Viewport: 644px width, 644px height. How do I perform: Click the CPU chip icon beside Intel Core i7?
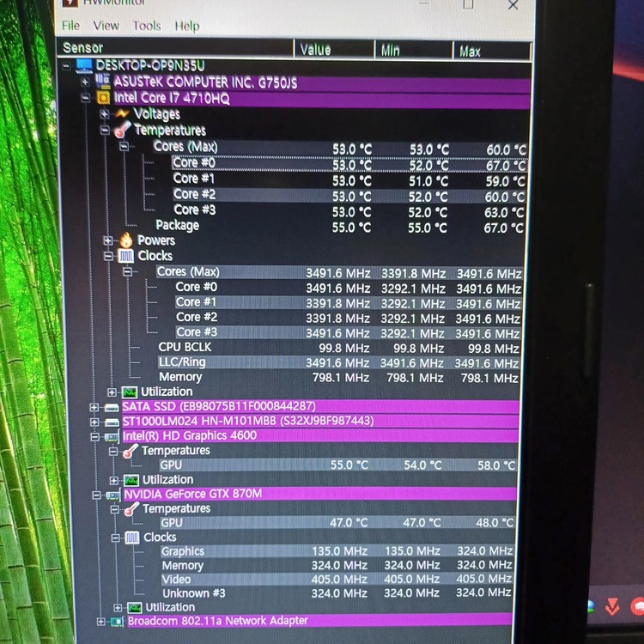[103, 98]
